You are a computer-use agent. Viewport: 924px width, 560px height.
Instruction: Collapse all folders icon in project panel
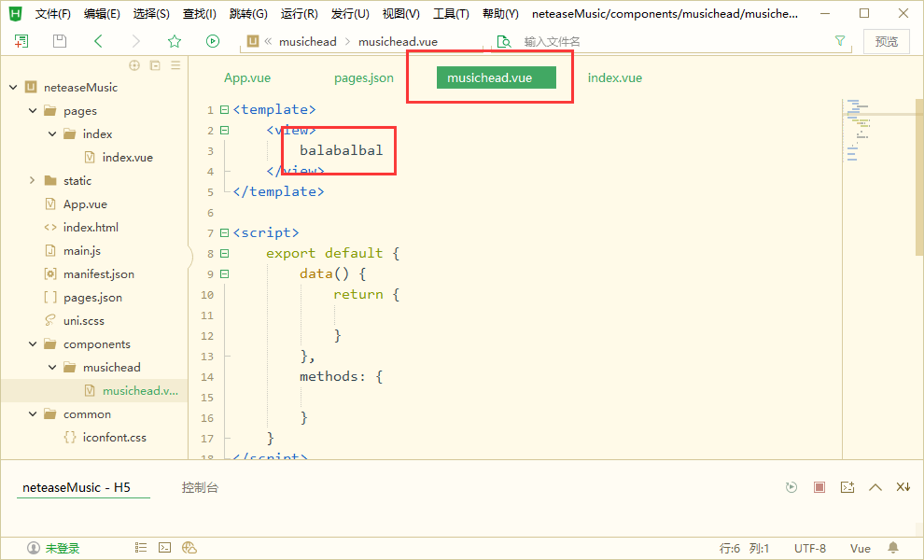(155, 65)
